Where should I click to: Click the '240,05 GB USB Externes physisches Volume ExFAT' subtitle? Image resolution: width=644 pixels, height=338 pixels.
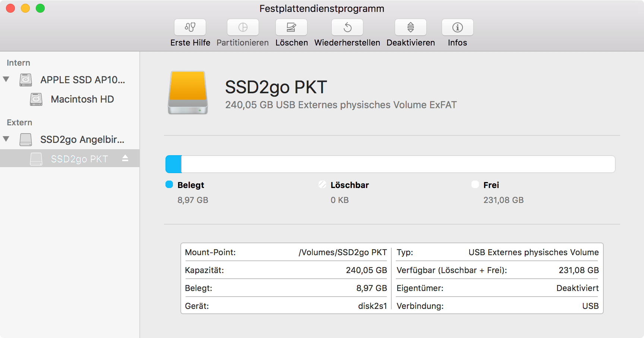(341, 105)
